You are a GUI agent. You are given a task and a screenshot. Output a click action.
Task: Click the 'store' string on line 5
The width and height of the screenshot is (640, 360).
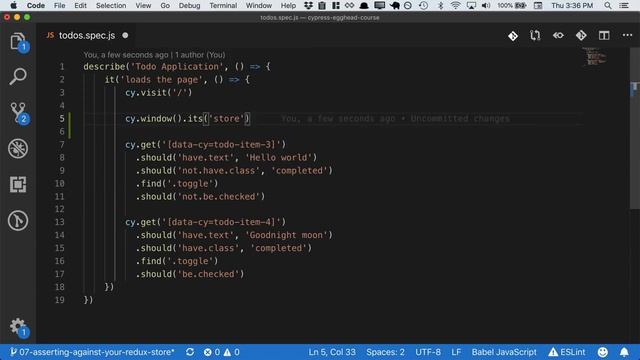click(x=226, y=119)
